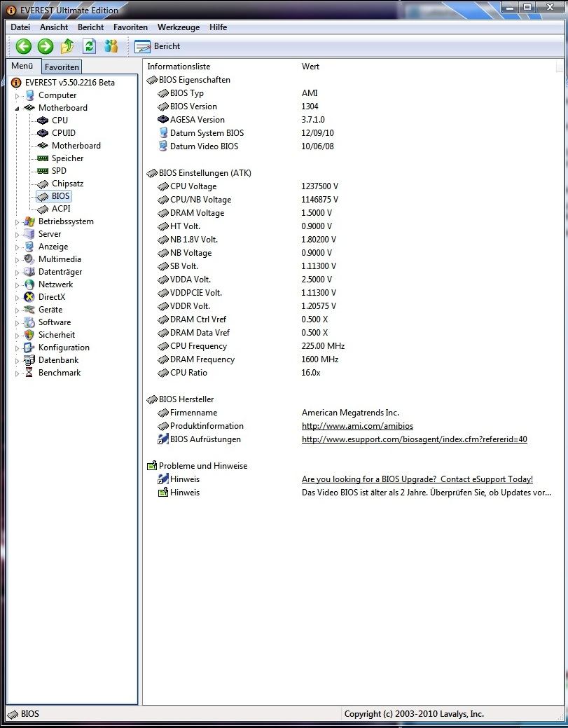Screen dimensions: 568x728
Task: Open the Bericht report toolbar button
Action: 158,46
